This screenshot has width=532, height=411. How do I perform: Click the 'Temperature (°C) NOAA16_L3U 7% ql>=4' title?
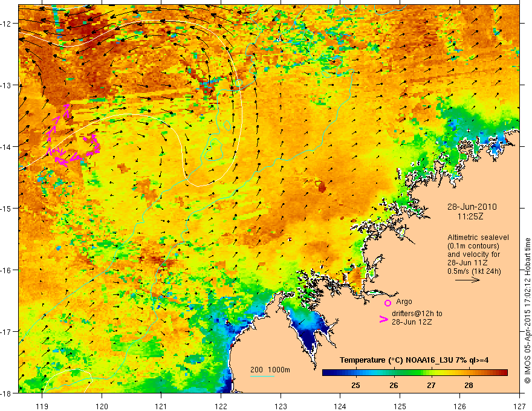[414, 360]
